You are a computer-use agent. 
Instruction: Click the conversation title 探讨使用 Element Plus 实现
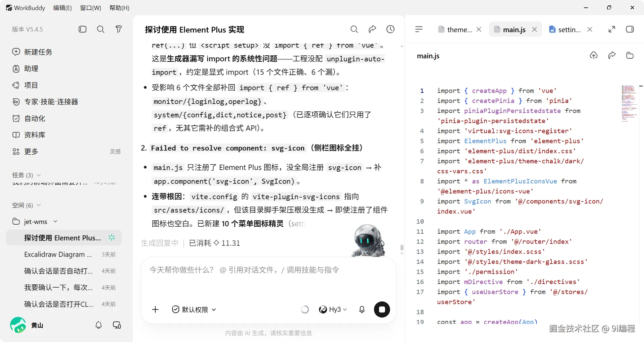pos(195,30)
